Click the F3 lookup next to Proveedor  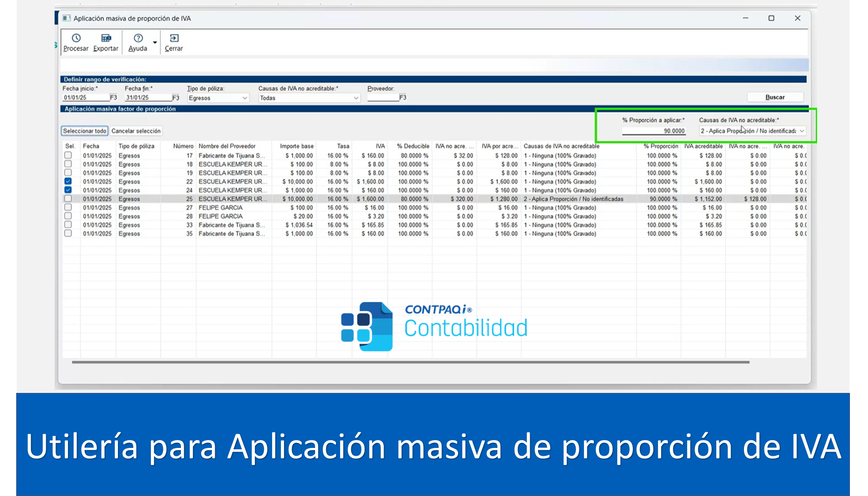tap(403, 98)
